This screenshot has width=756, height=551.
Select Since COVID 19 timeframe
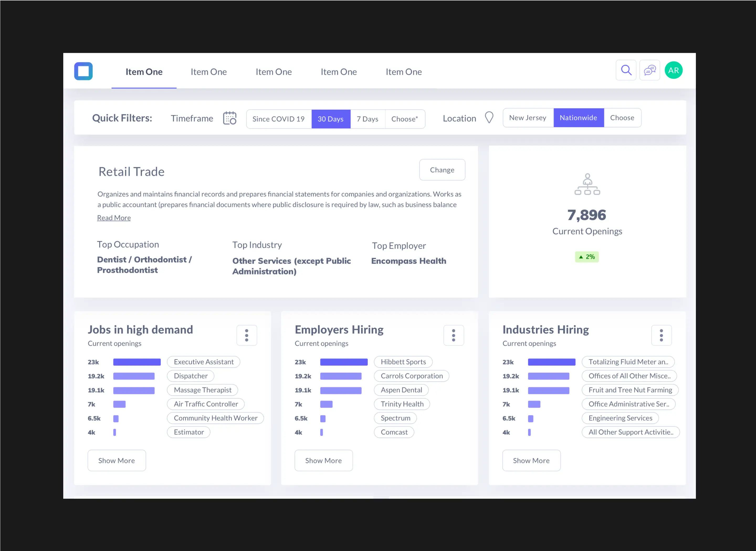tap(279, 119)
